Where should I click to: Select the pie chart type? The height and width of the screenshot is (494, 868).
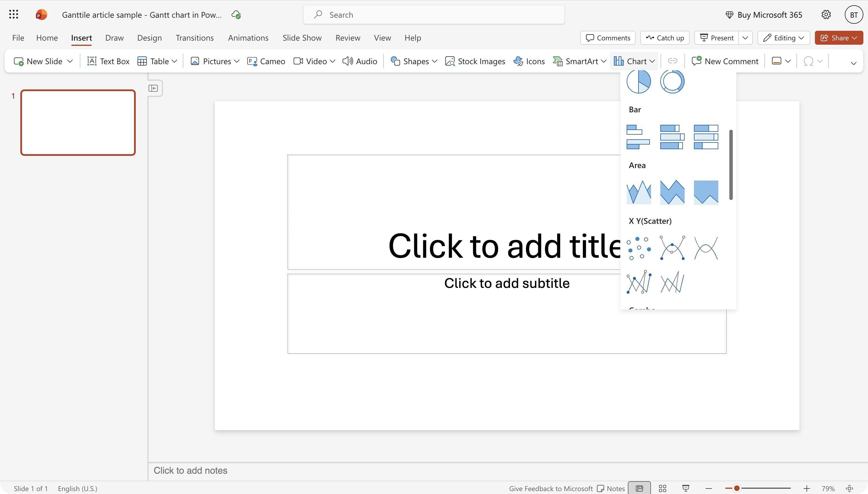click(639, 82)
